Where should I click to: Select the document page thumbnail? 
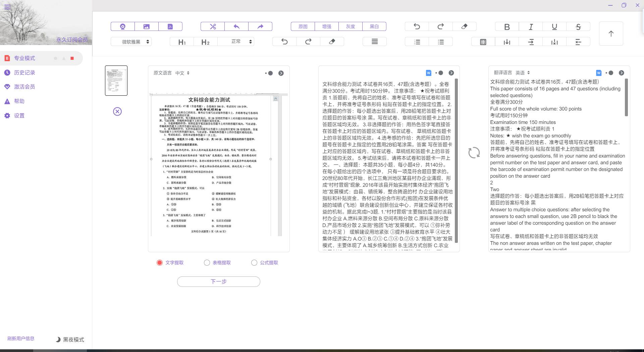click(116, 81)
